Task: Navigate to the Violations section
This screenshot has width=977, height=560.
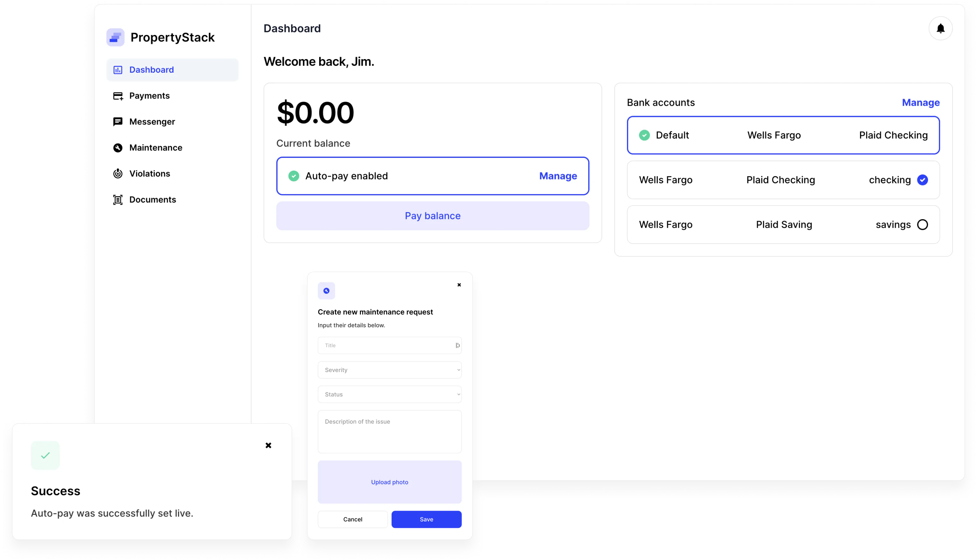Action: (149, 173)
